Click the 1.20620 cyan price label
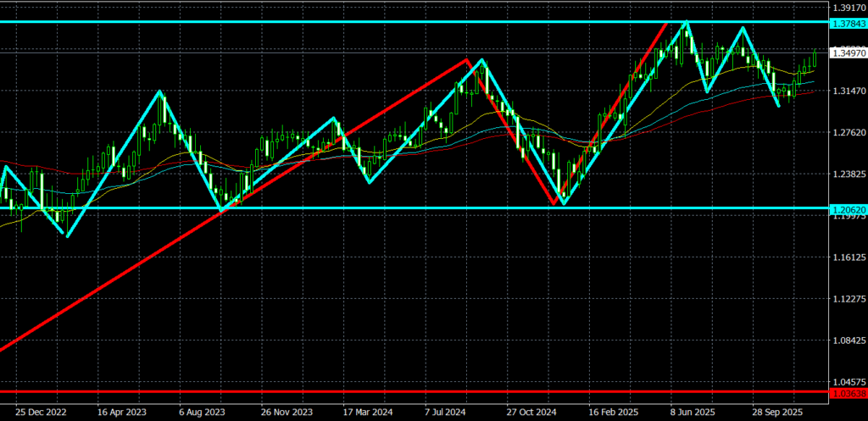 point(848,208)
